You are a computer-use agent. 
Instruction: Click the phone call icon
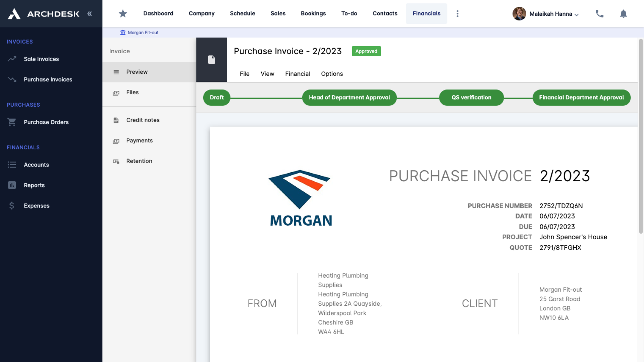(599, 14)
